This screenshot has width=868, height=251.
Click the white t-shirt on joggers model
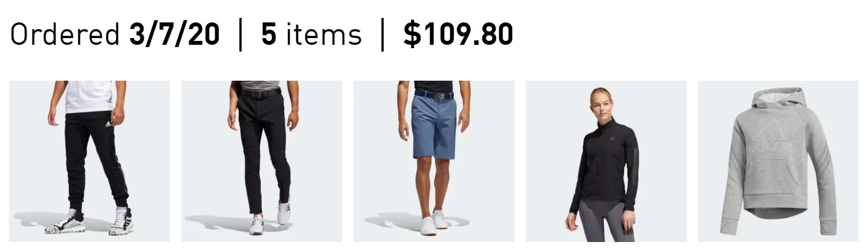click(89, 95)
